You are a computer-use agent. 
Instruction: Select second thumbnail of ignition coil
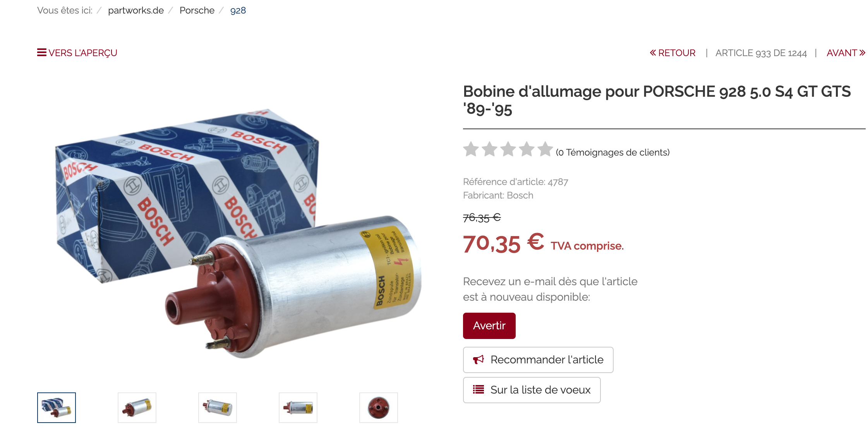pyautogui.click(x=137, y=408)
